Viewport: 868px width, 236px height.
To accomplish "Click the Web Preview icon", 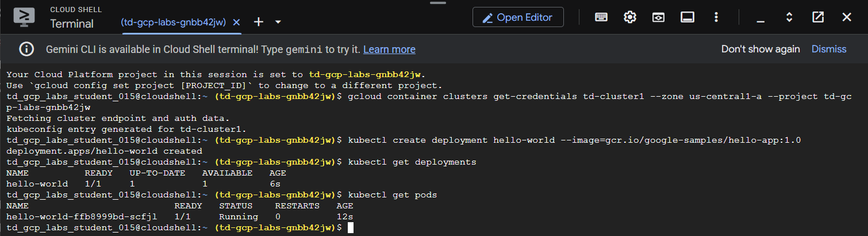I will (x=658, y=17).
